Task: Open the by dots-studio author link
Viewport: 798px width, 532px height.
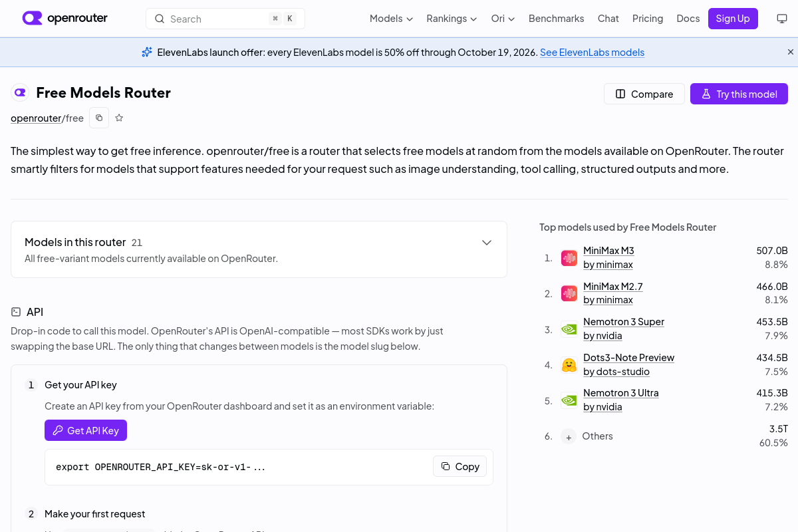Action: point(616,372)
